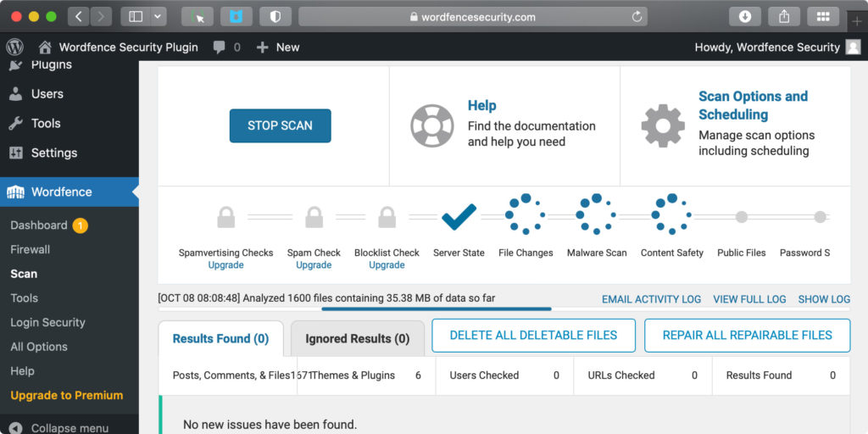Click the Public Files stage dot
The image size is (868, 434).
741,217
